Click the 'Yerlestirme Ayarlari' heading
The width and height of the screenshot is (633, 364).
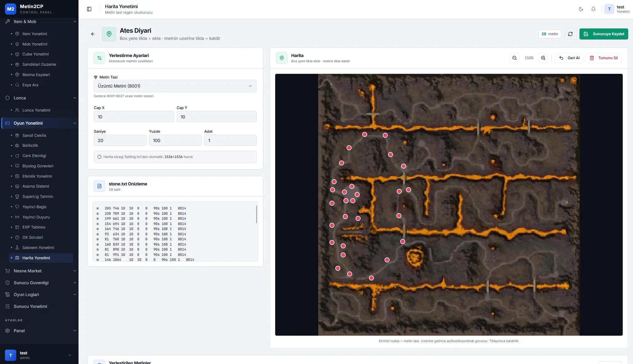click(129, 55)
